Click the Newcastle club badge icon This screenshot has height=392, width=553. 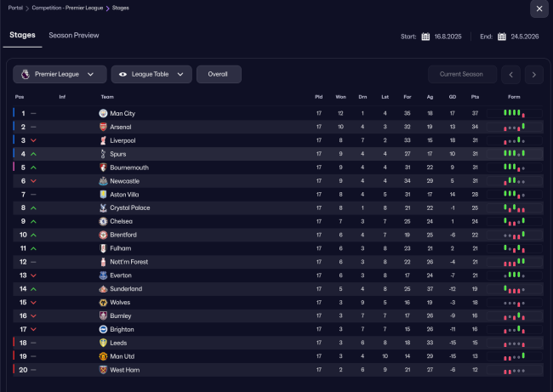tap(104, 181)
